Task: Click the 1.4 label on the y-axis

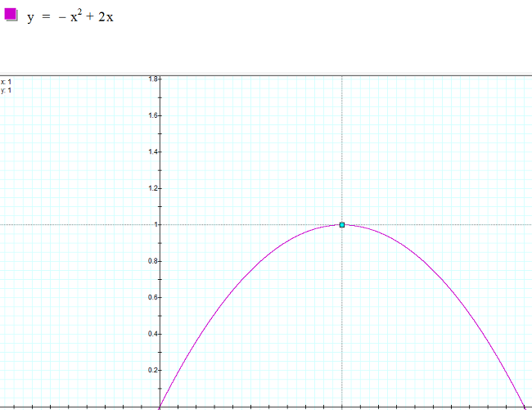Action: [153, 151]
